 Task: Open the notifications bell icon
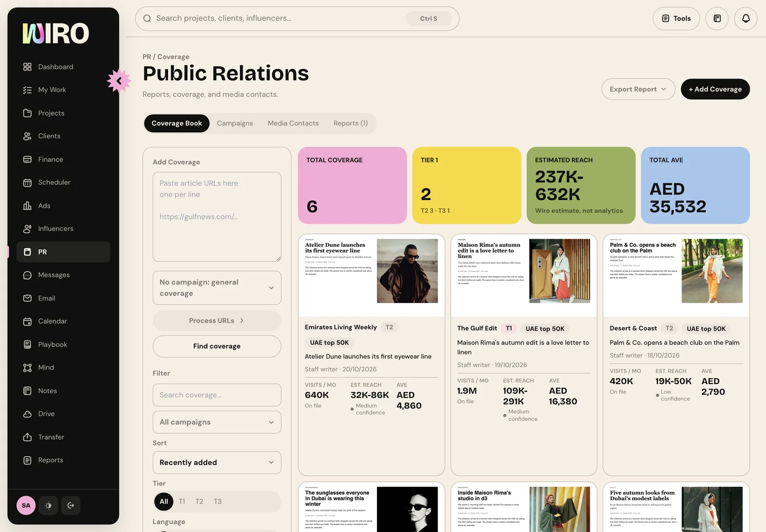pos(745,19)
